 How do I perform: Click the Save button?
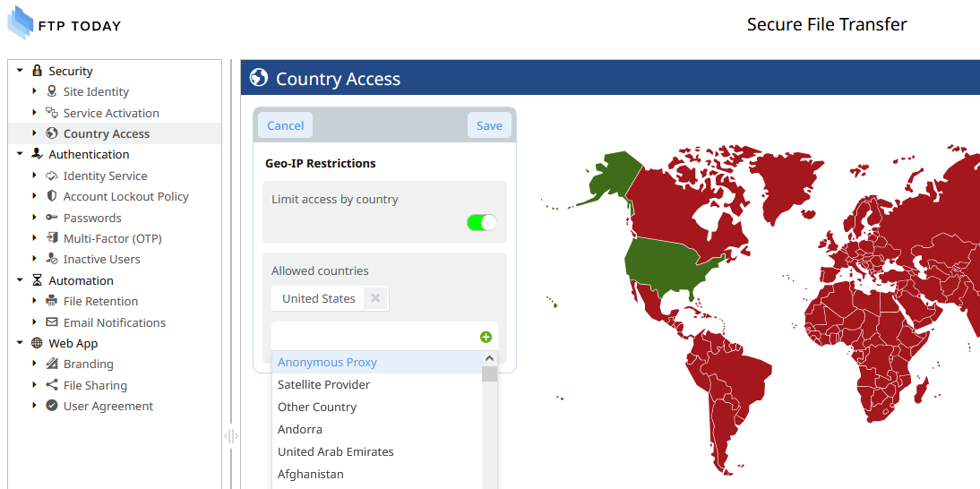[489, 125]
